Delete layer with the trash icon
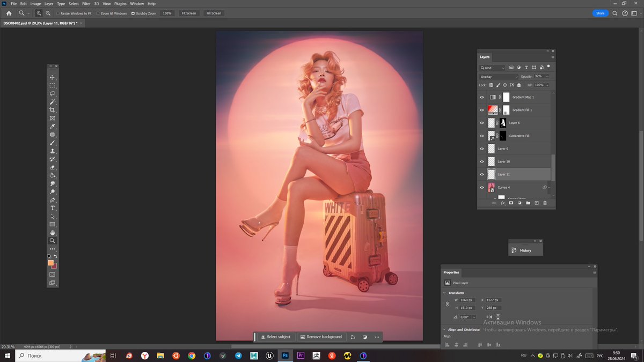This screenshot has height=362, width=644. coord(545,203)
